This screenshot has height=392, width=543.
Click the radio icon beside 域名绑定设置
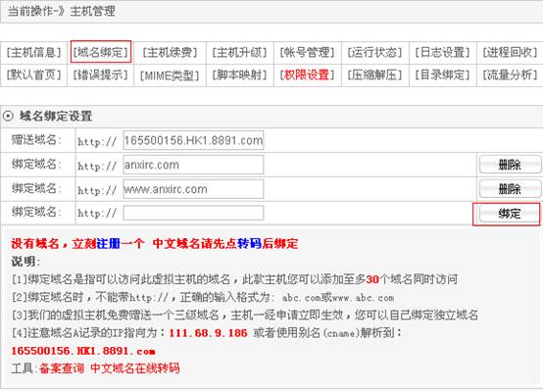click(x=8, y=116)
